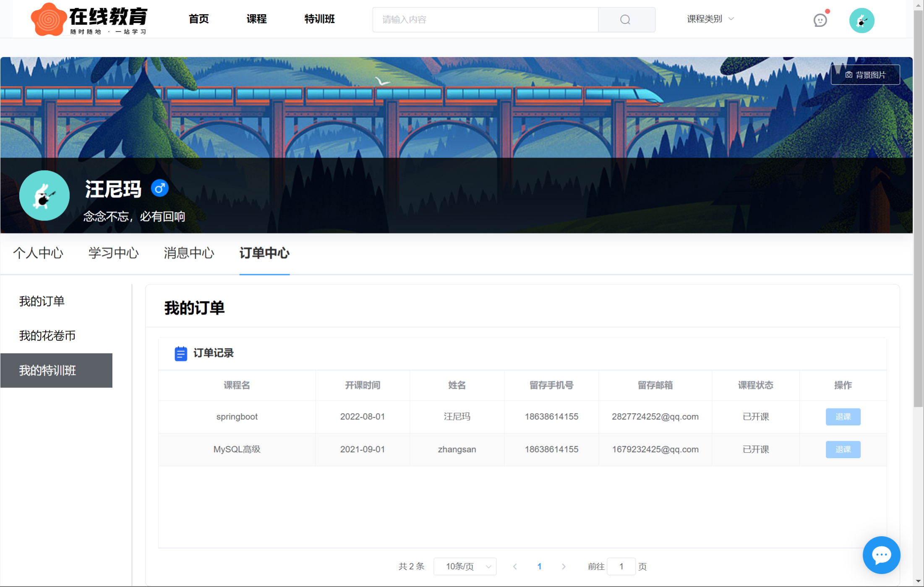The image size is (924, 587).
Task: Go to previous page arrow
Action: tap(515, 566)
